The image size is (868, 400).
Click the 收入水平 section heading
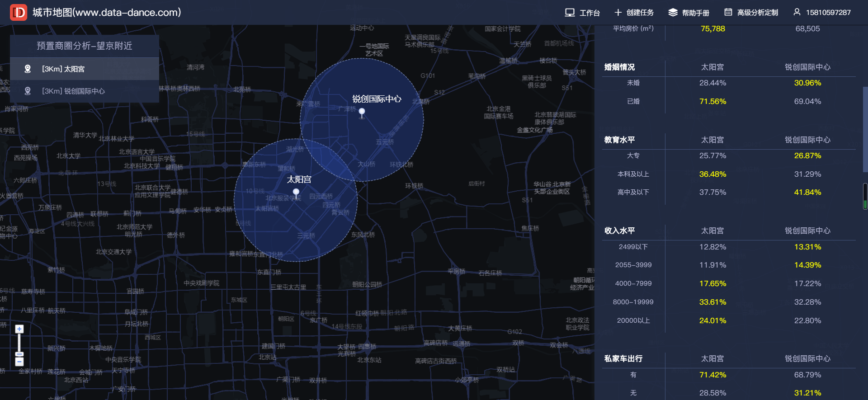pos(619,231)
